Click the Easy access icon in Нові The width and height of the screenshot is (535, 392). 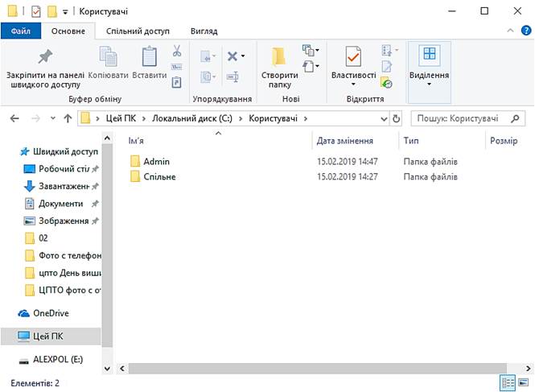tap(308, 66)
